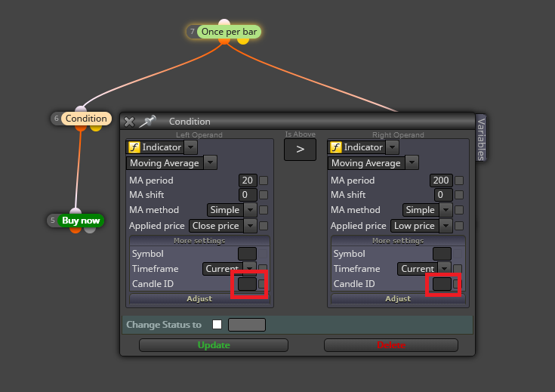
Task: Toggle checkbox next to Left MA period
Action: pyautogui.click(x=264, y=181)
